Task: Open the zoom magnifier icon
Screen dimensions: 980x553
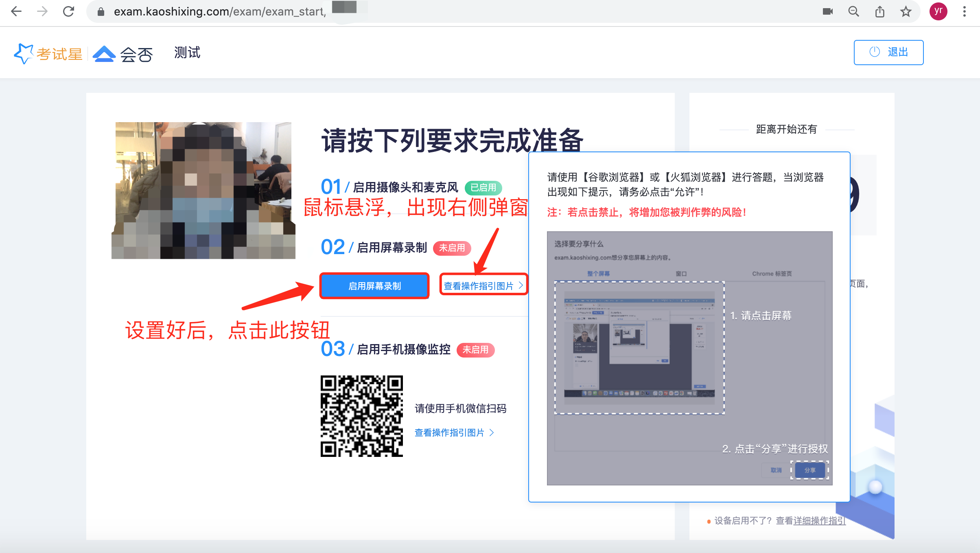Action: tap(853, 11)
